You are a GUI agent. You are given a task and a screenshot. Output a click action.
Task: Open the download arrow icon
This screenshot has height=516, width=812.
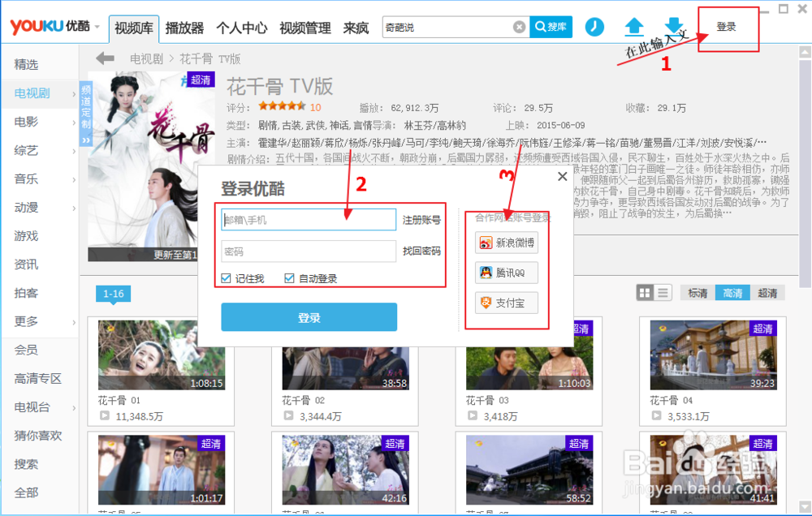674,26
